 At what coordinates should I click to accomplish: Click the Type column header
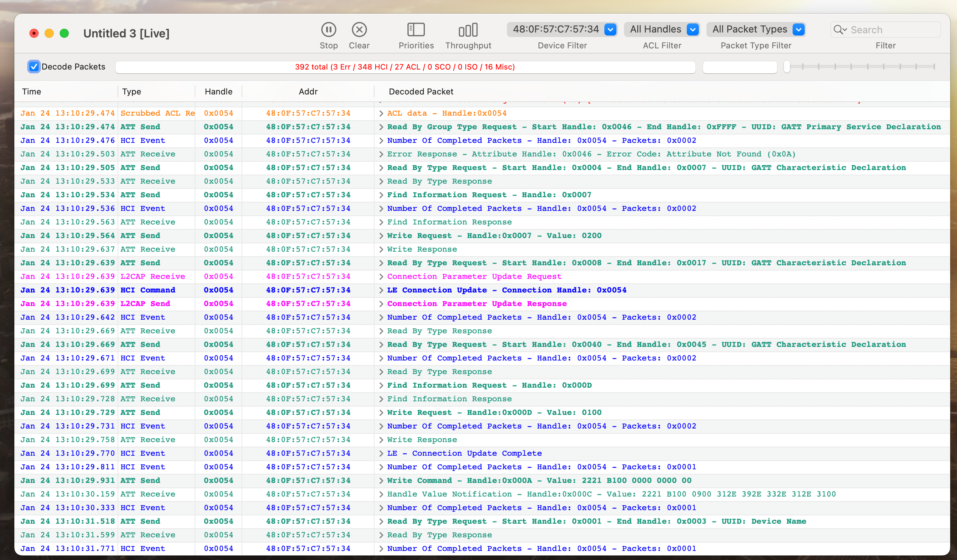pyautogui.click(x=132, y=91)
